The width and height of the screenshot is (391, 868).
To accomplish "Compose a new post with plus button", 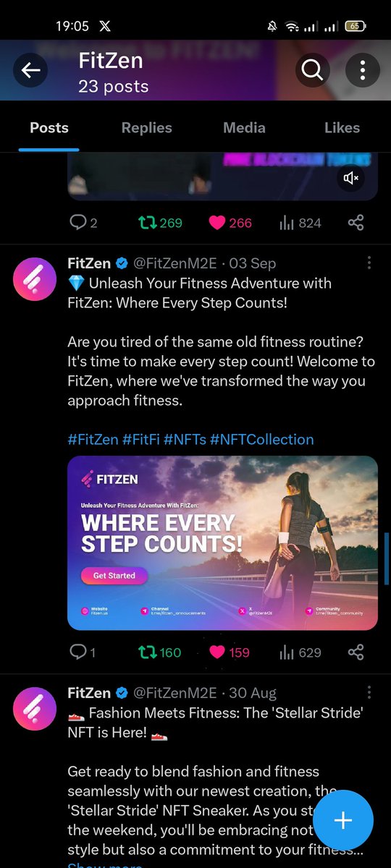I will click(x=342, y=820).
